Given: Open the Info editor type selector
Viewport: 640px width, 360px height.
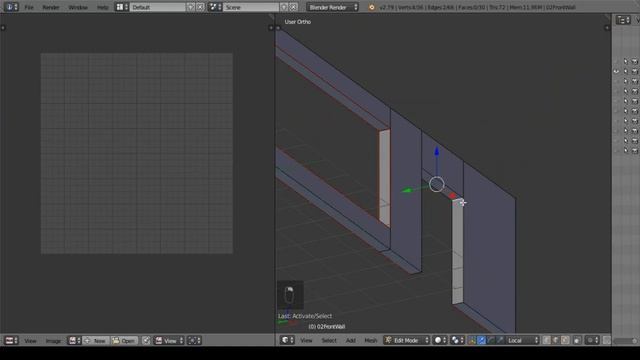Looking at the screenshot, I should point(11,7).
